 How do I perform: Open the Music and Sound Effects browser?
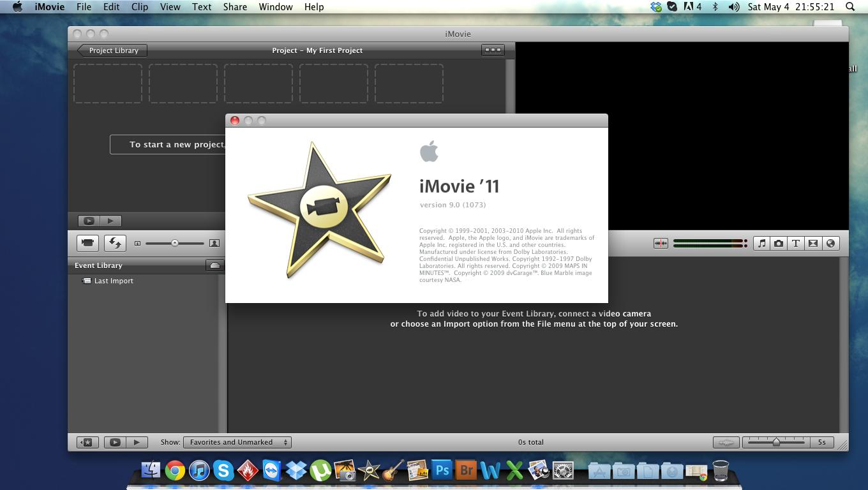click(x=761, y=243)
